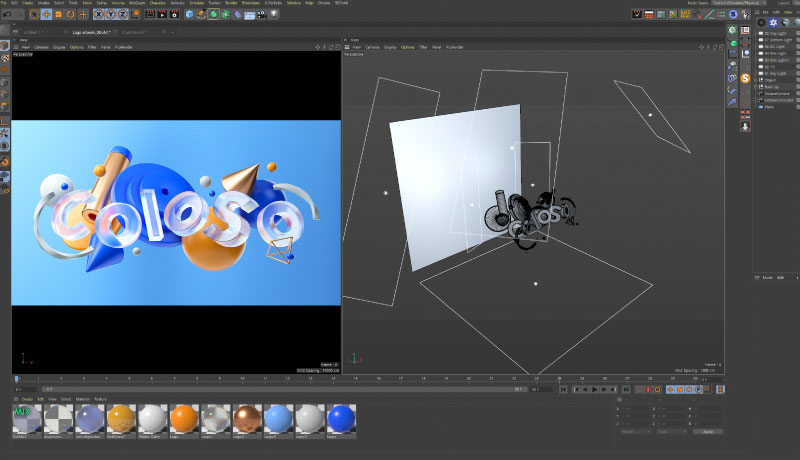This screenshot has height=460, width=800.
Task: Open the Options menu in the rendered viewport
Action: 77,47
